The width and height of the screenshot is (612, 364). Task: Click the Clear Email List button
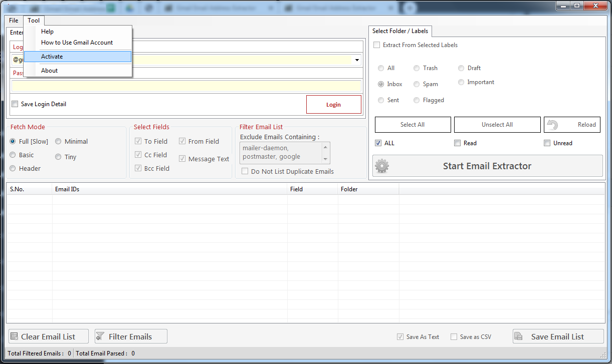pos(49,336)
